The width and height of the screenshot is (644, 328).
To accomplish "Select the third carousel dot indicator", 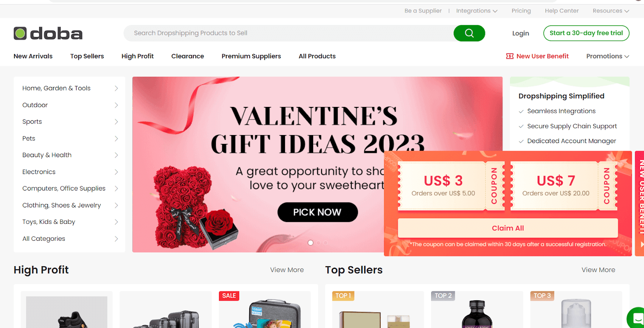I will pyautogui.click(x=325, y=243).
